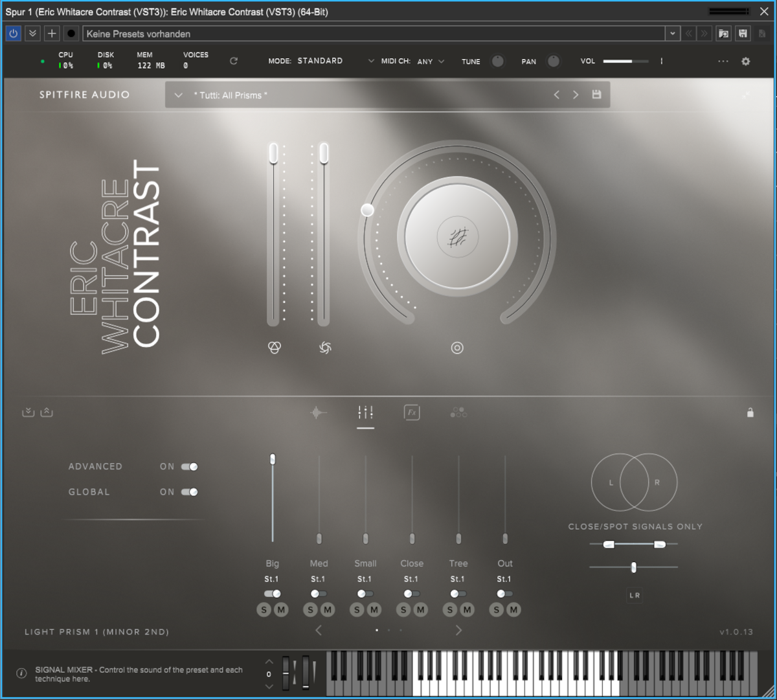Open the host preset folder icon

(x=724, y=34)
